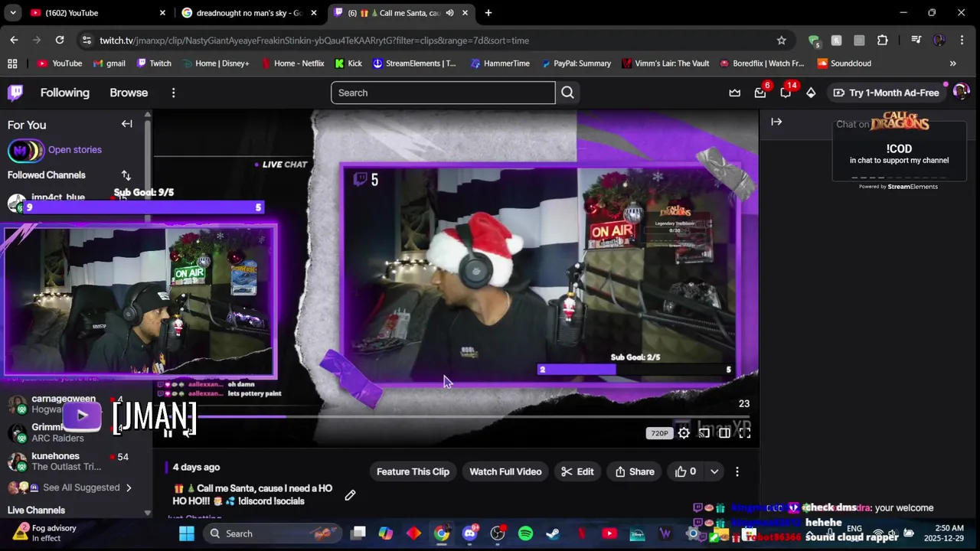The width and height of the screenshot is (980, 551).
Task: Click the clip progress seek bar
Action: coord(456,417)
